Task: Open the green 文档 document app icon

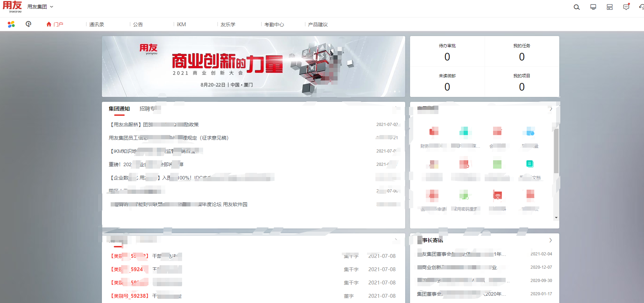Action: (x=530, y=164)
